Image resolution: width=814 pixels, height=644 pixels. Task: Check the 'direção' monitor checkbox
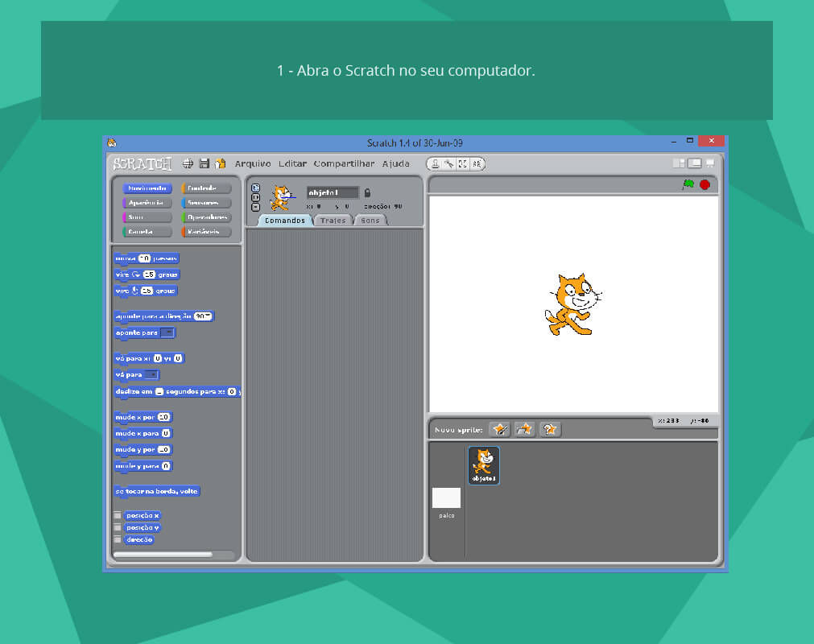tap(118, 539)
